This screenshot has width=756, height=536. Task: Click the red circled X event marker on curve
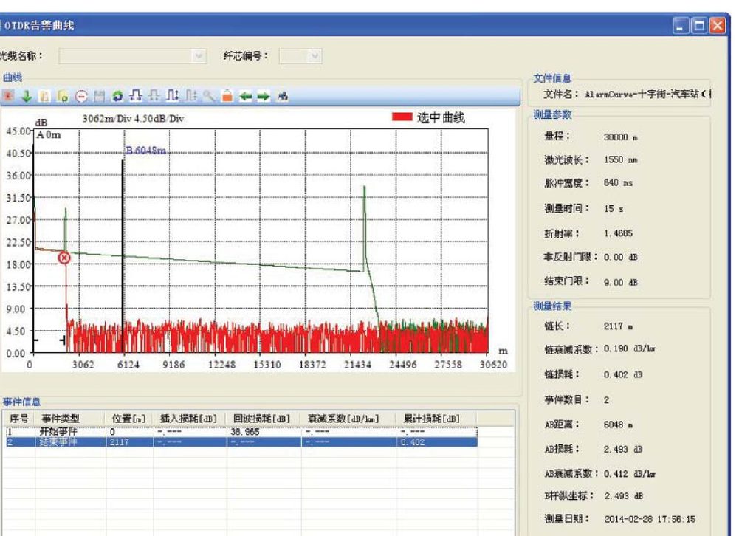pos(64,258)
